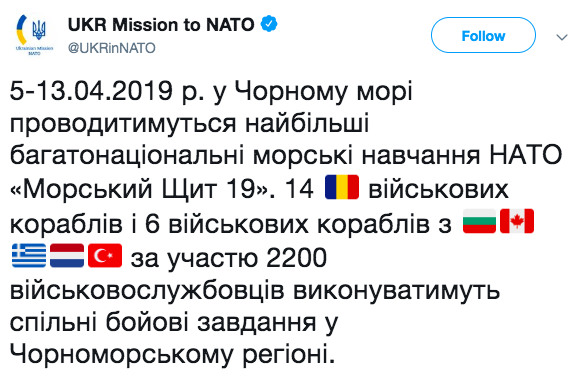Open the tweet options chevron menu

[x=561, y=37]
